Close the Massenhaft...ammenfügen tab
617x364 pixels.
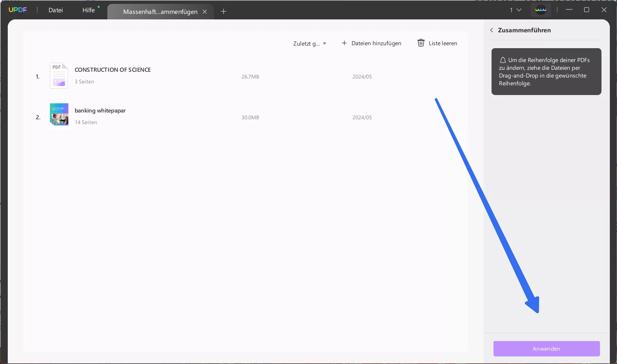tap(205, 11)
